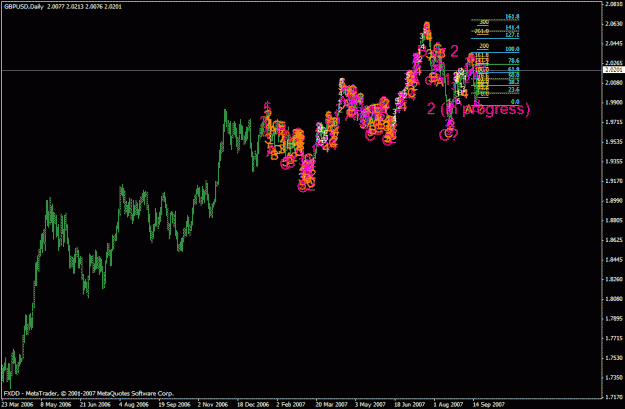The image size is (625, 409).
Task: Click the pink '2 (in progress)' wave annotation
Action: point(478,109)
